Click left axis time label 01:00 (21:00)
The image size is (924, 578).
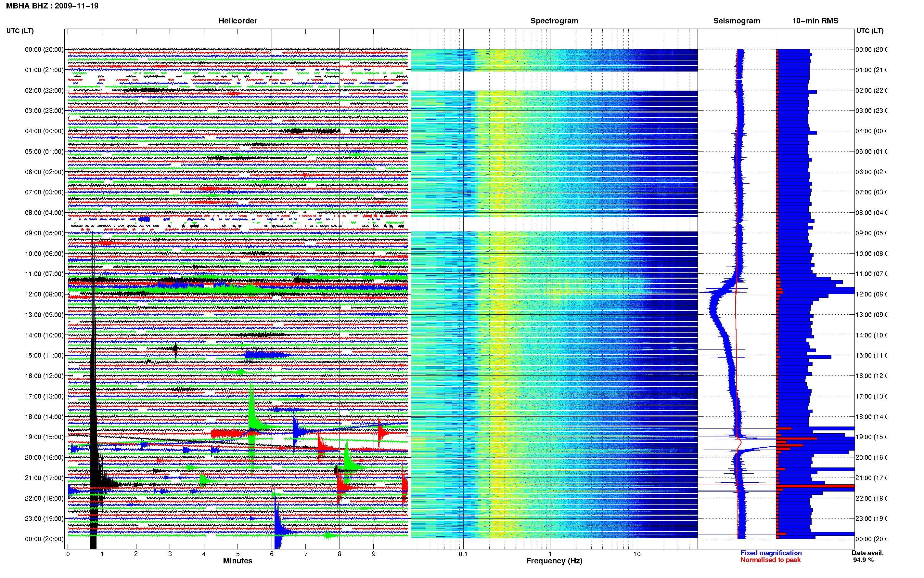click(44, 70)
